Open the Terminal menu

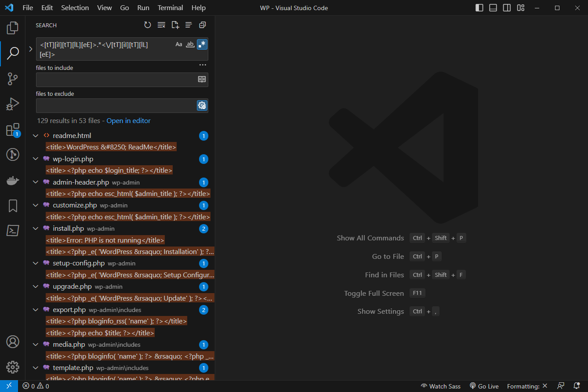pos(171,8)
